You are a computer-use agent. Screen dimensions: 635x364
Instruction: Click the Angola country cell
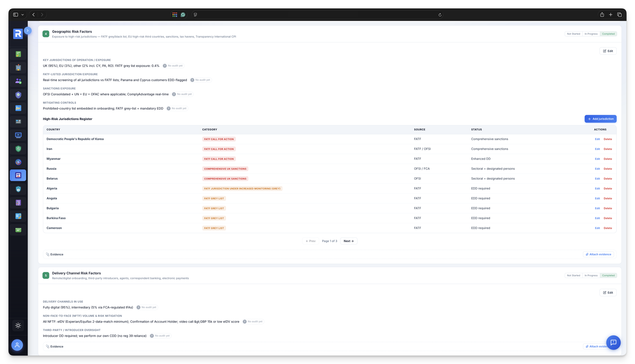tap(52, 198)
